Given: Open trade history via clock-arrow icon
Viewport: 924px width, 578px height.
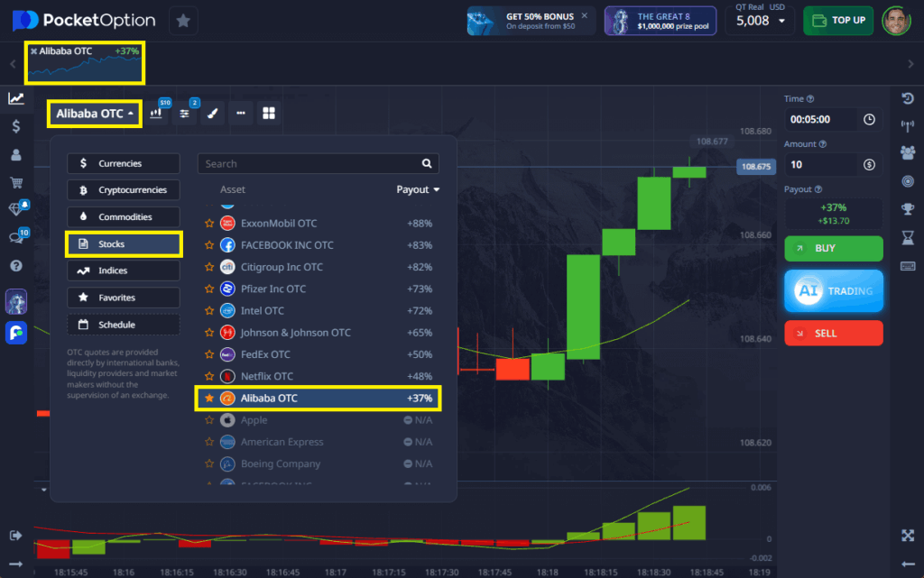Looking at the screenshot, I should 908,97.
